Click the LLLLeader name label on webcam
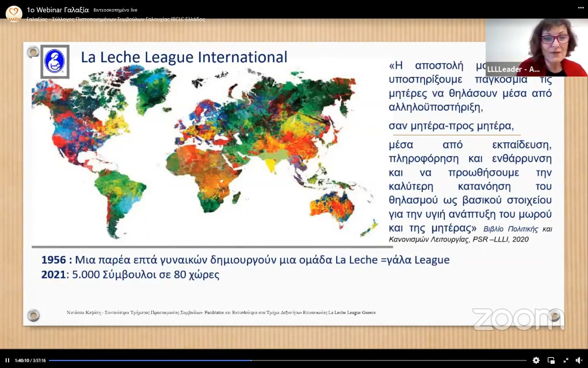 click(513, 69)
